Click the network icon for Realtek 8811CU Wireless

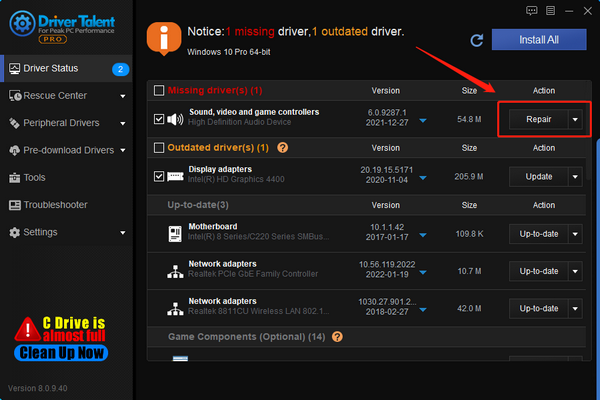point(175,309)
